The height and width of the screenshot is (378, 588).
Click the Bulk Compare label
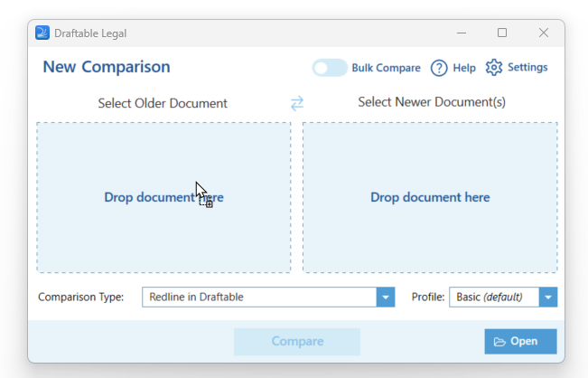[x=387, y=68]
